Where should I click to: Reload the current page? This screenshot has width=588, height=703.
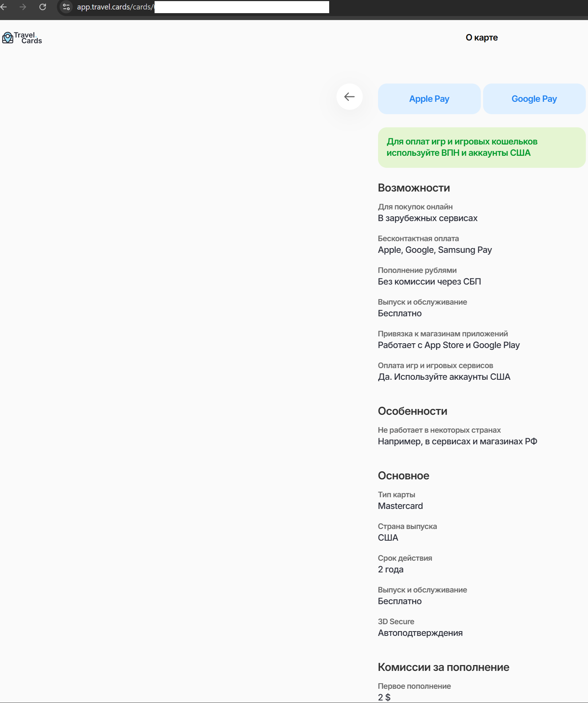(43, 7)
